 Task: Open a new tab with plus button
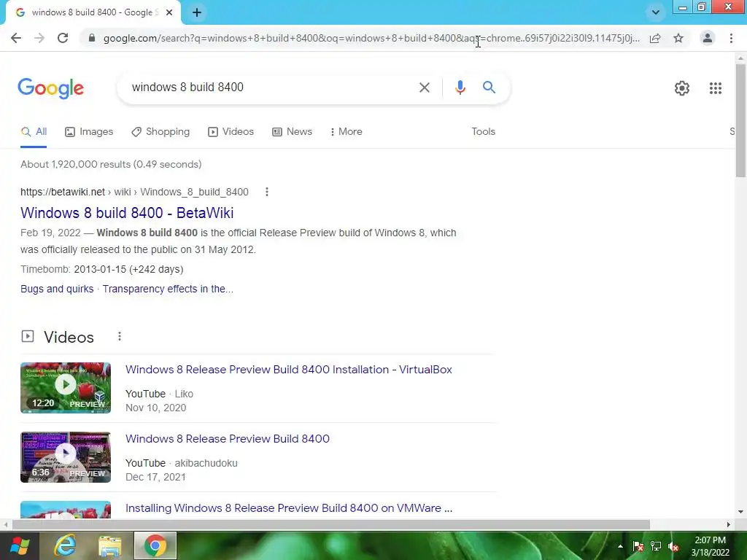[197, 12]
